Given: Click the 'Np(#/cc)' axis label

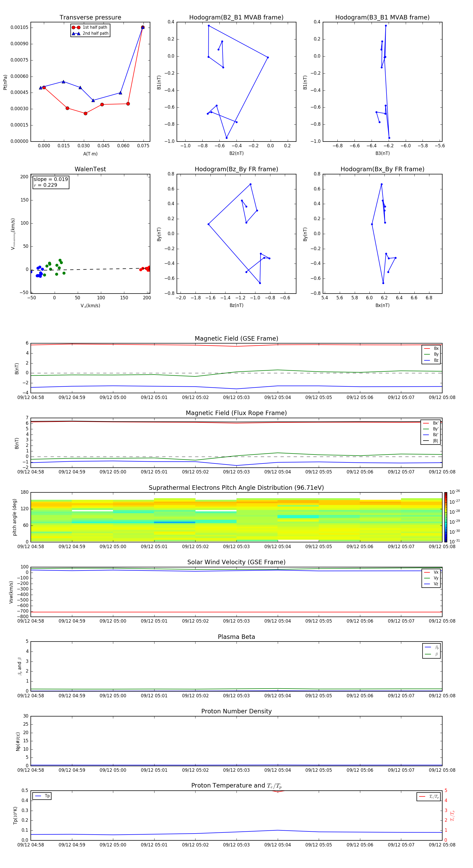Looking at the screenshot, I should pos(18,741).
